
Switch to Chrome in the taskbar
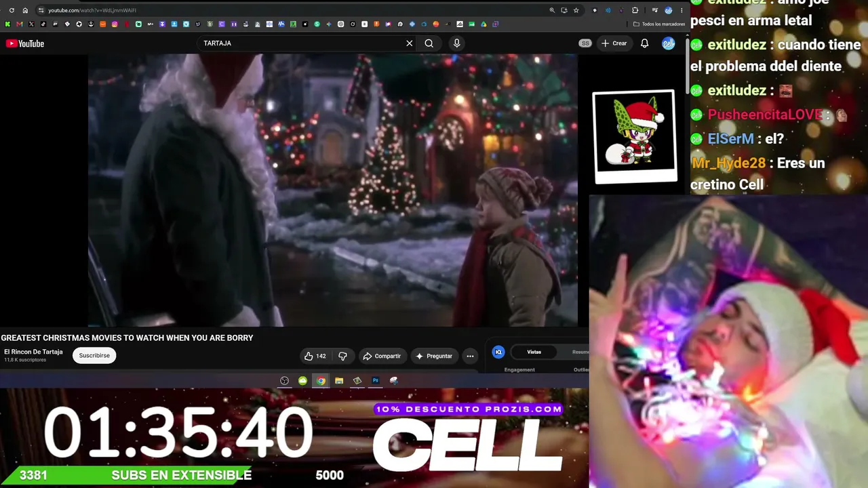(321, 381)
